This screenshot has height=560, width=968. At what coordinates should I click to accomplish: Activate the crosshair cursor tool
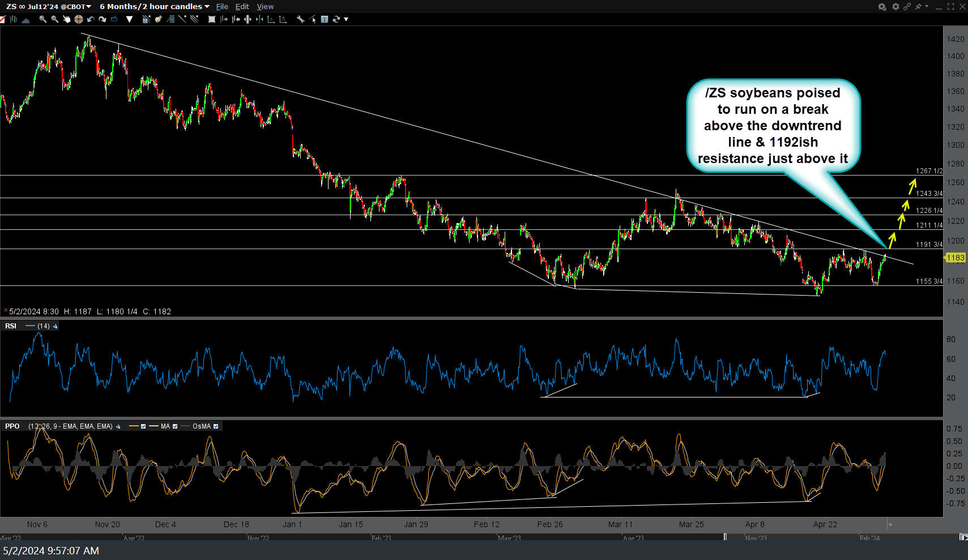point(79,19)
